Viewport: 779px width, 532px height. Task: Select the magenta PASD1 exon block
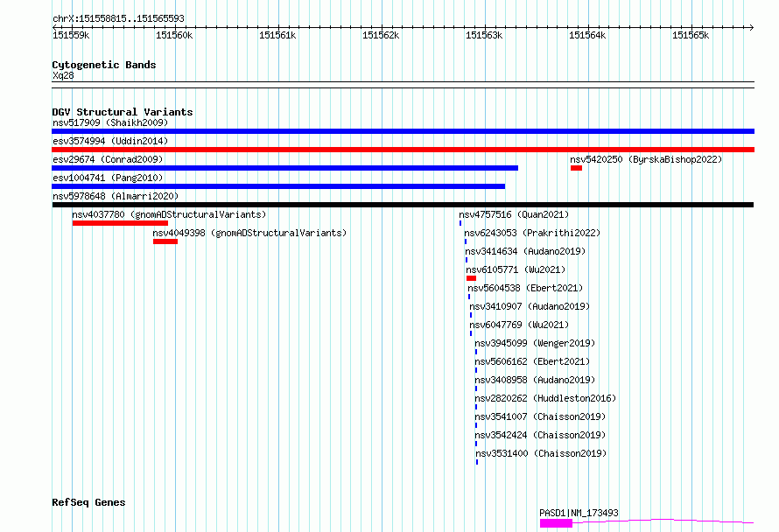coord(557,523)
